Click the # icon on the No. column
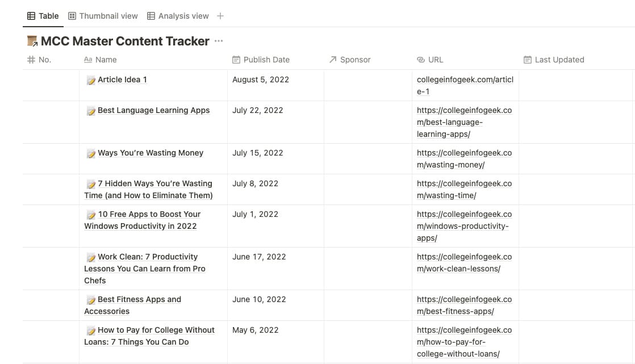 point(32,60)
